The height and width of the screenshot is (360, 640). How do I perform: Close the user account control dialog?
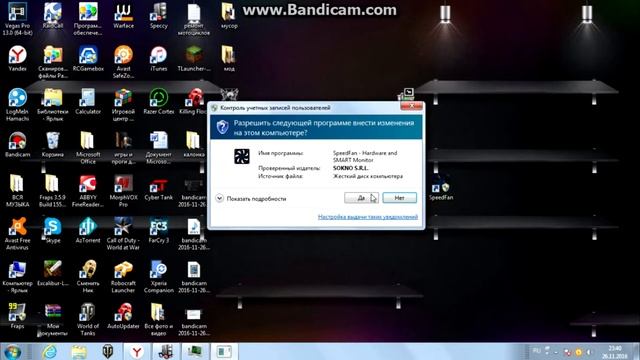[411, 106]
